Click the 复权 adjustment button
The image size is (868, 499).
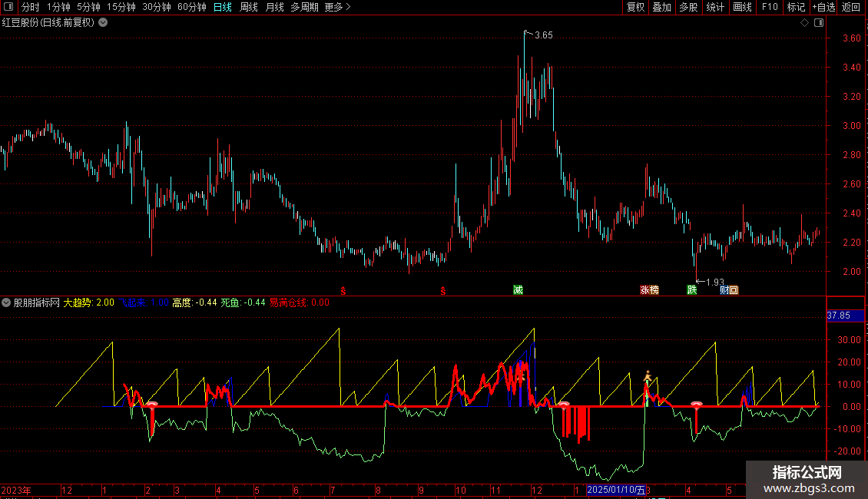635,7
